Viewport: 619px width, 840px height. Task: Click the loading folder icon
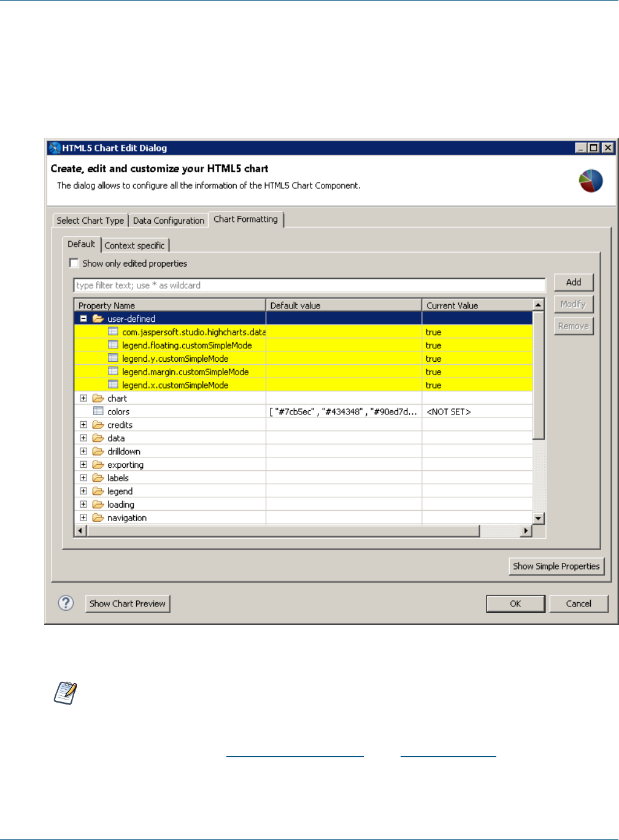[x=98, y=505]
